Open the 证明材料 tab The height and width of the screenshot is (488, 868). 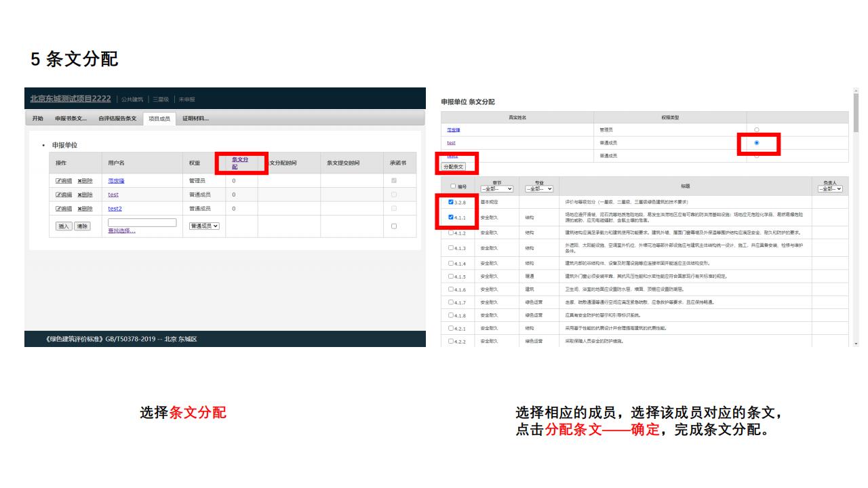(196, 119)
